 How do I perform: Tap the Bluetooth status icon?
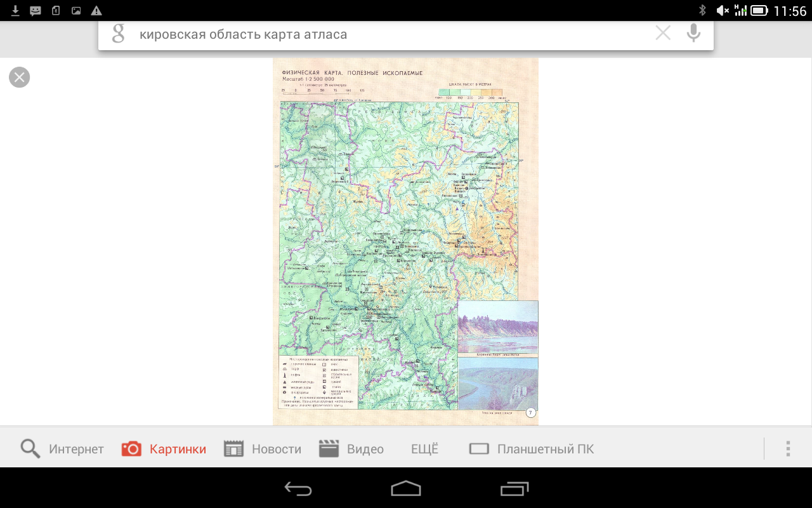pos(702,10)
